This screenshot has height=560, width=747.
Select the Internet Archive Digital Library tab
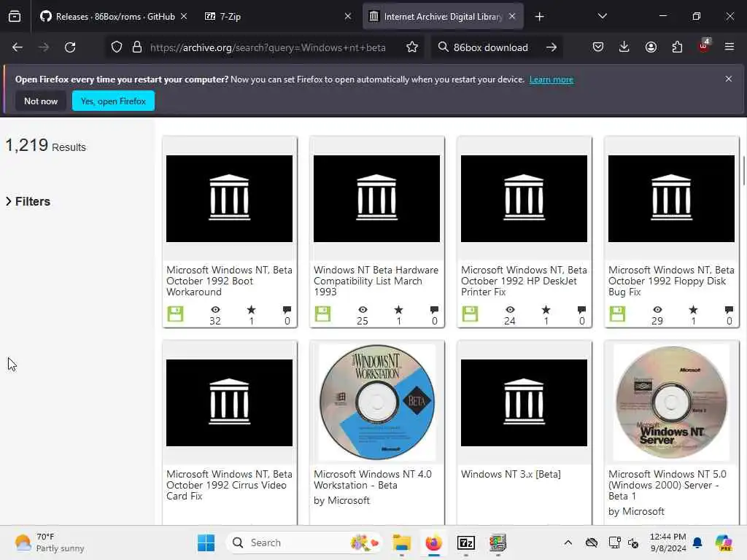tap(443, 17)
